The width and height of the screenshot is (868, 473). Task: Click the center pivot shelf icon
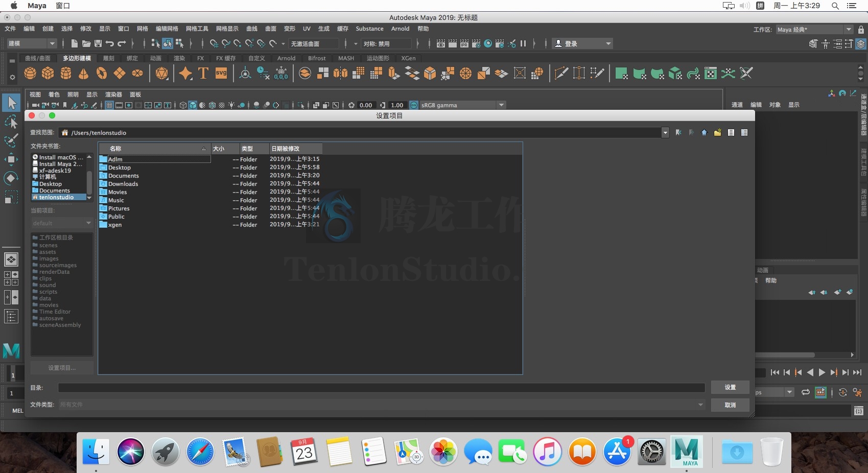pyautogui.click(x=245, y=74)
